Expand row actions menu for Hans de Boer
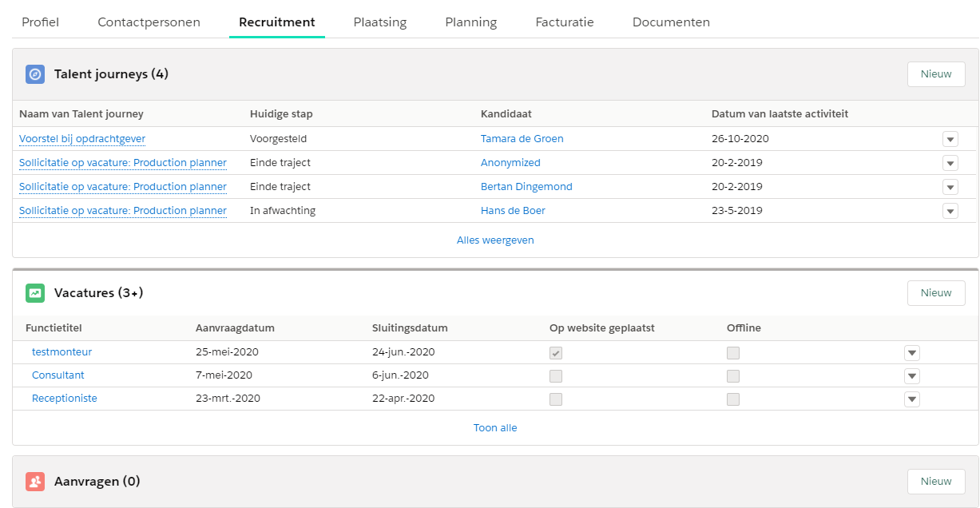Image resolution: width=980 pixels, height=508 pixels. [950, 211]
